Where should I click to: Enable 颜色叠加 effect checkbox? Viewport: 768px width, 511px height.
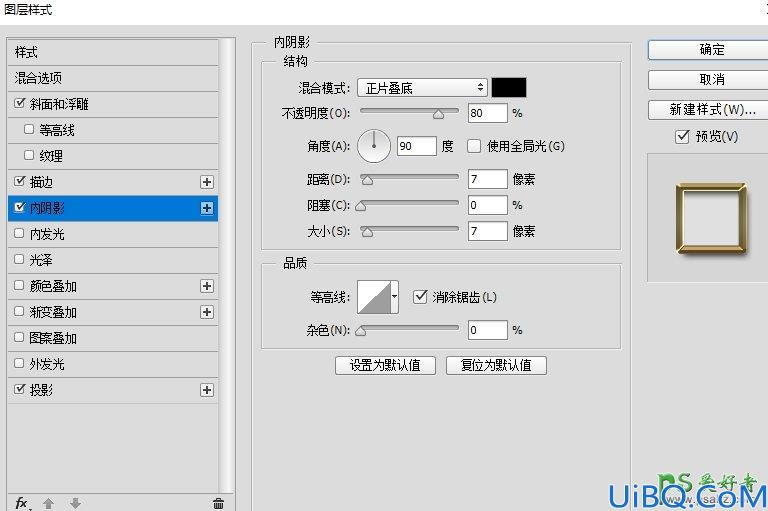click(19, 285)
